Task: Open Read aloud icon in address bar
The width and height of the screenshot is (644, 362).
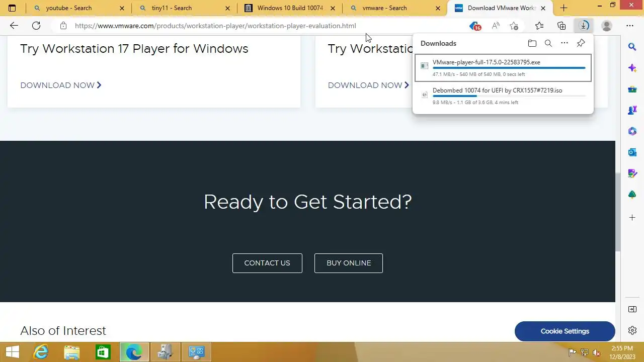Action: tap(496, 26)
